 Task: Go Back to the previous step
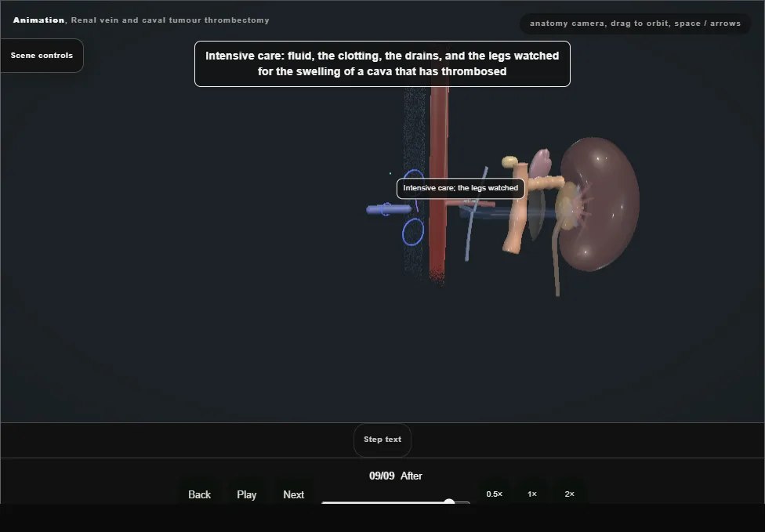(200, 494)
